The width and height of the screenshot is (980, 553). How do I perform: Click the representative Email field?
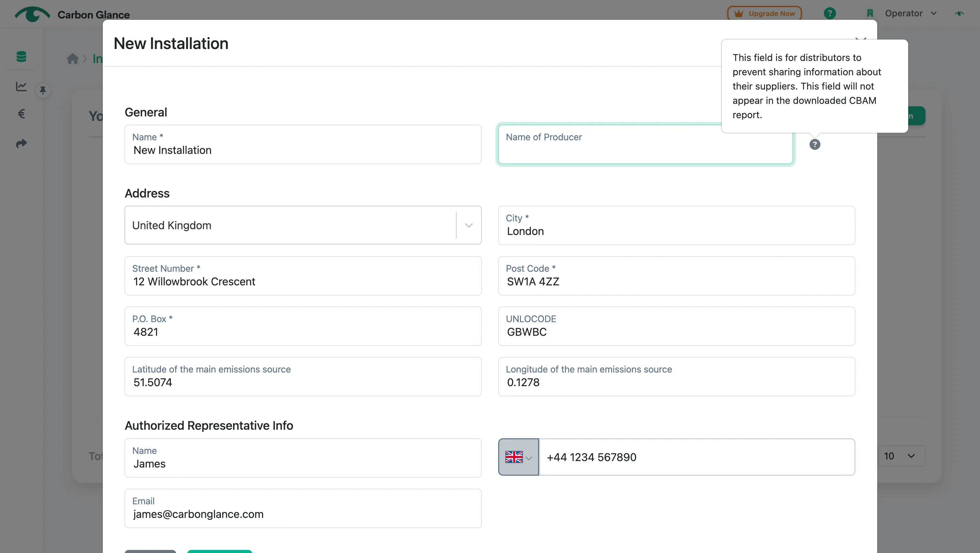[x=303, y=508]
